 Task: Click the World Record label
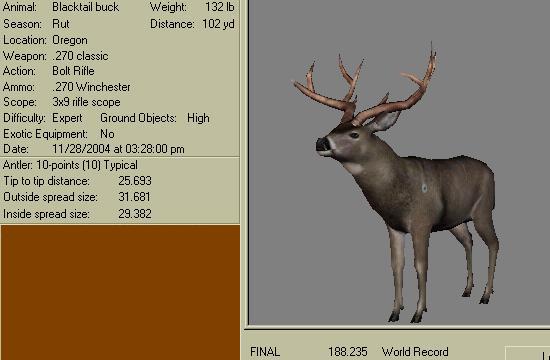415,352
